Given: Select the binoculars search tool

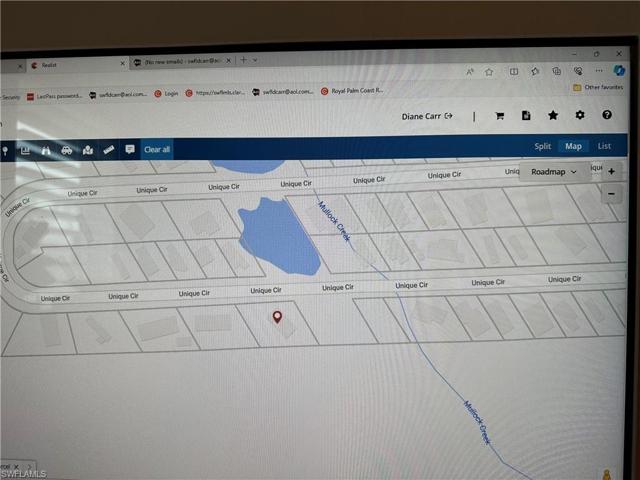Looking at the screenshot, I should 46,151.
